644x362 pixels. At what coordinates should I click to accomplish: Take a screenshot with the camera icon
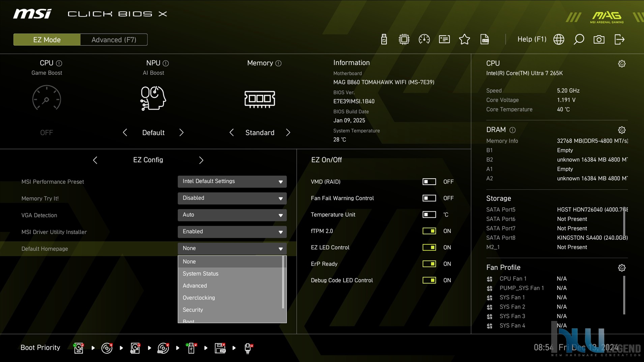[x=599, y=39]
